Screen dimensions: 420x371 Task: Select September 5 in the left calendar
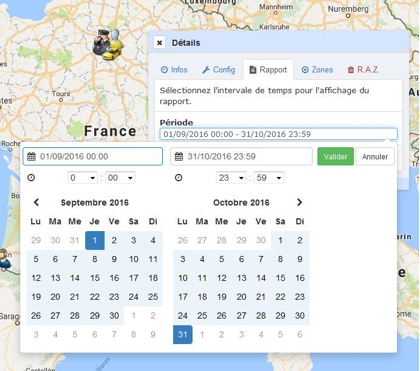(x=36, y=259)
